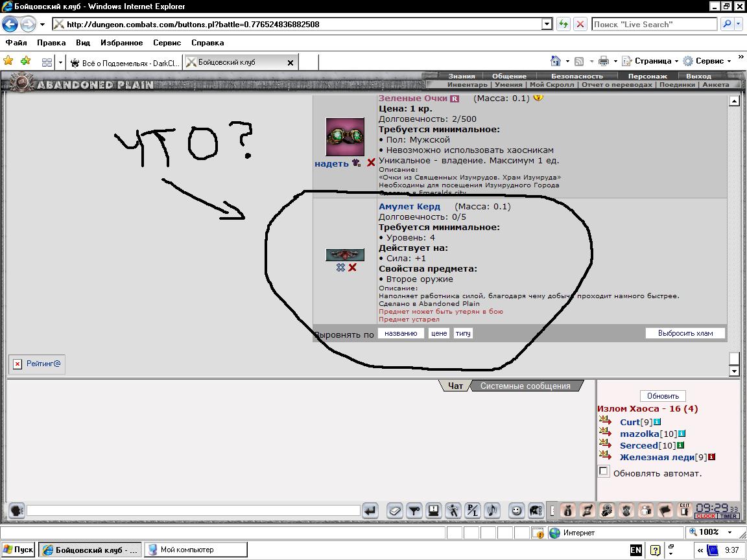
Task: Open the Избранное menu
Action: [121, 43]
